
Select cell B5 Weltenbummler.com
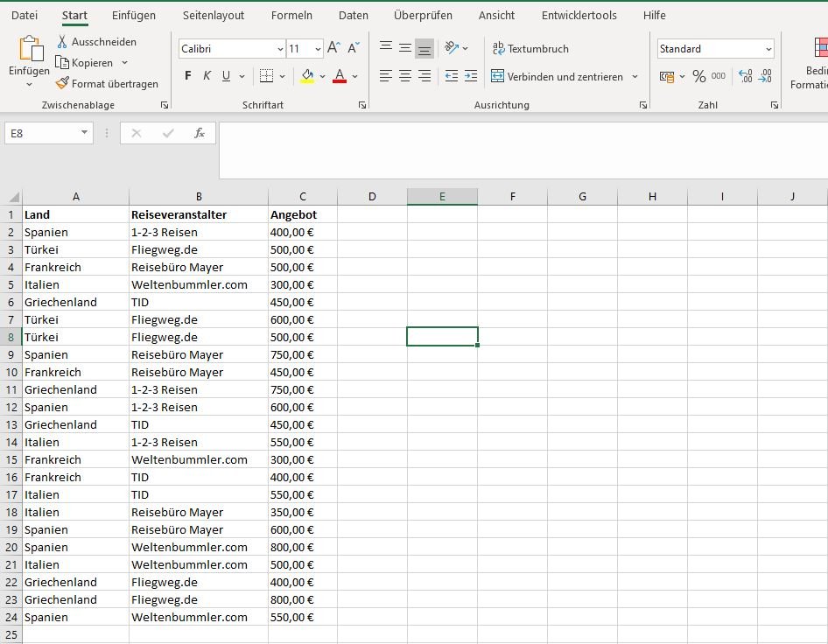(199, 284)
